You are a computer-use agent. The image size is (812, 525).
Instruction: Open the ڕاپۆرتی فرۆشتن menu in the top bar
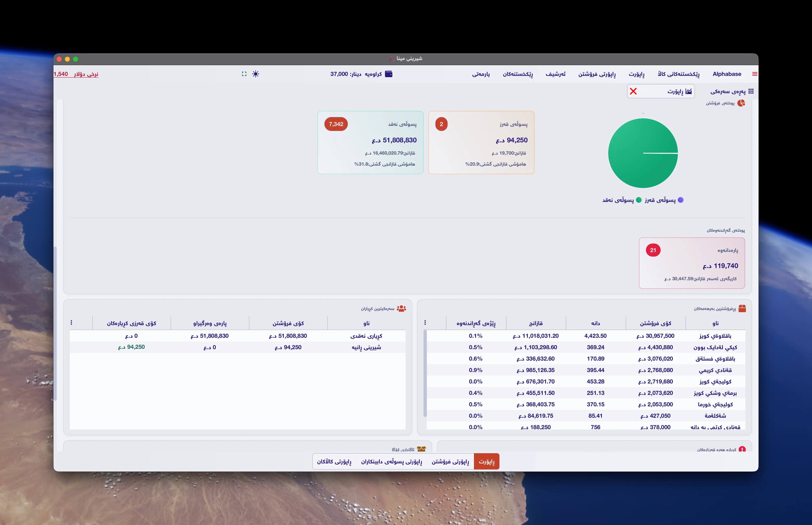click(x=597, y=74)
